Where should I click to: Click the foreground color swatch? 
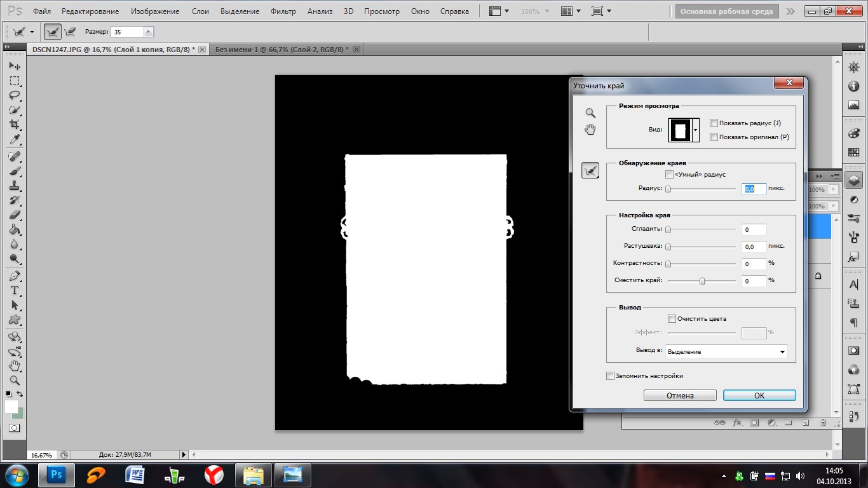pos(11,407)
